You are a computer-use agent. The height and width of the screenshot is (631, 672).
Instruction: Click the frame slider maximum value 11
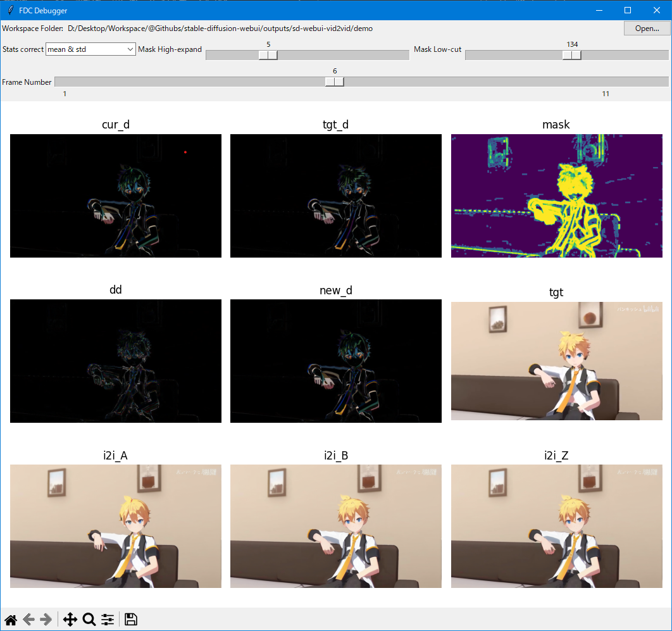(x=606, y=94)
